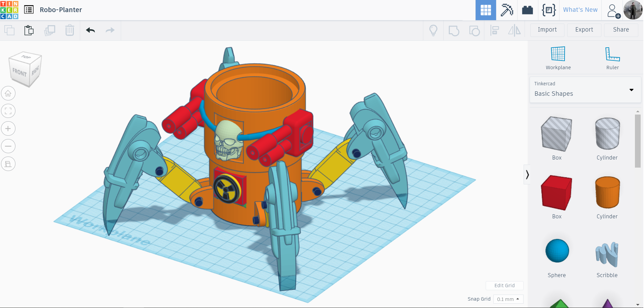The image size is (644, 308).
Task: Click the Share button
Action: tap(621, 30)
